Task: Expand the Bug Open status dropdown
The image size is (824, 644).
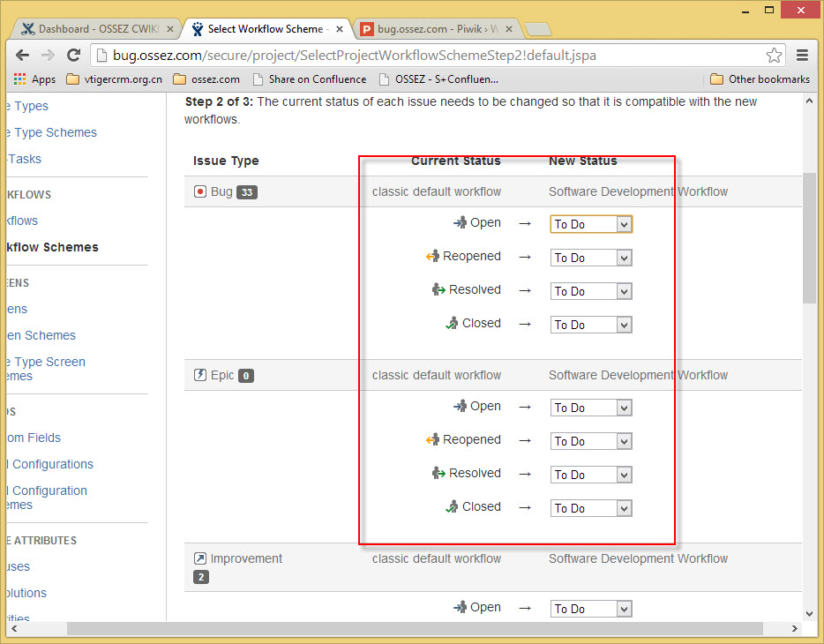Action: pos(591,224)
